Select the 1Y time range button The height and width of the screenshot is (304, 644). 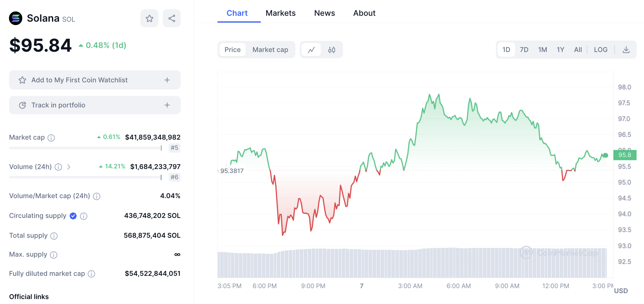[560, 50]
